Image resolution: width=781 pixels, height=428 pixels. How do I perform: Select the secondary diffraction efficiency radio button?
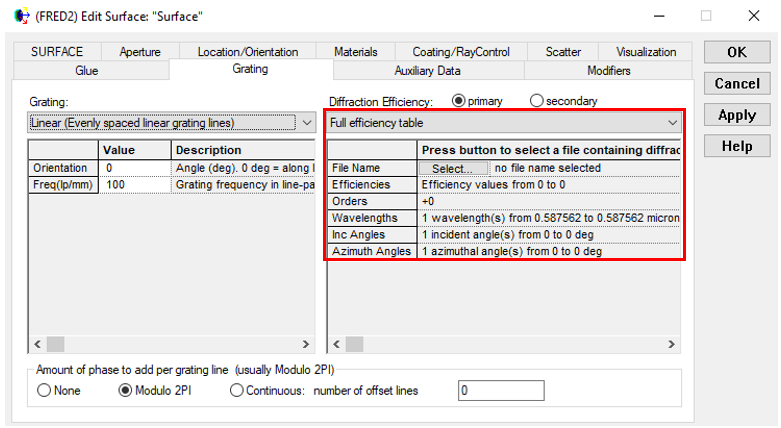537,101
